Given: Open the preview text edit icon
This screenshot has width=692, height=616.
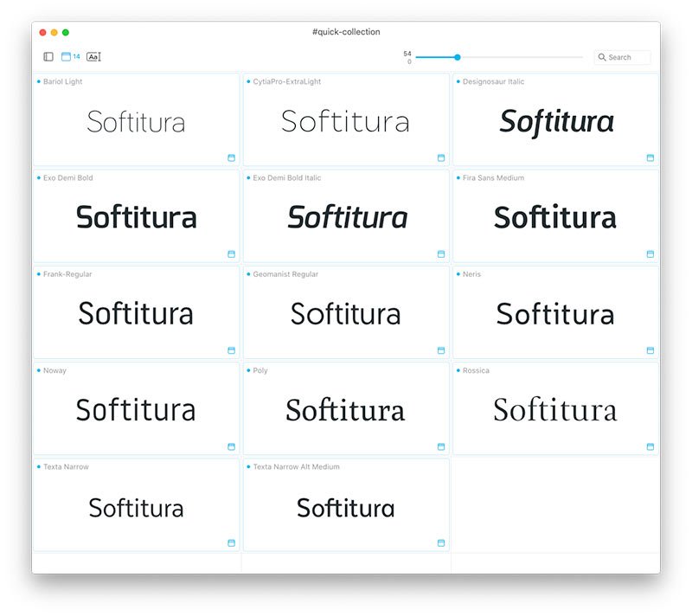Looking at the screenshot, I should pos(93,56).
